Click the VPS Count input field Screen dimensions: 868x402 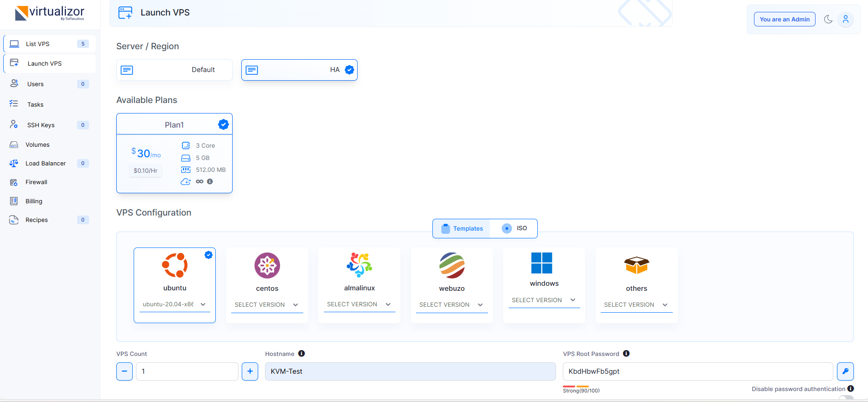pos(187,371)
